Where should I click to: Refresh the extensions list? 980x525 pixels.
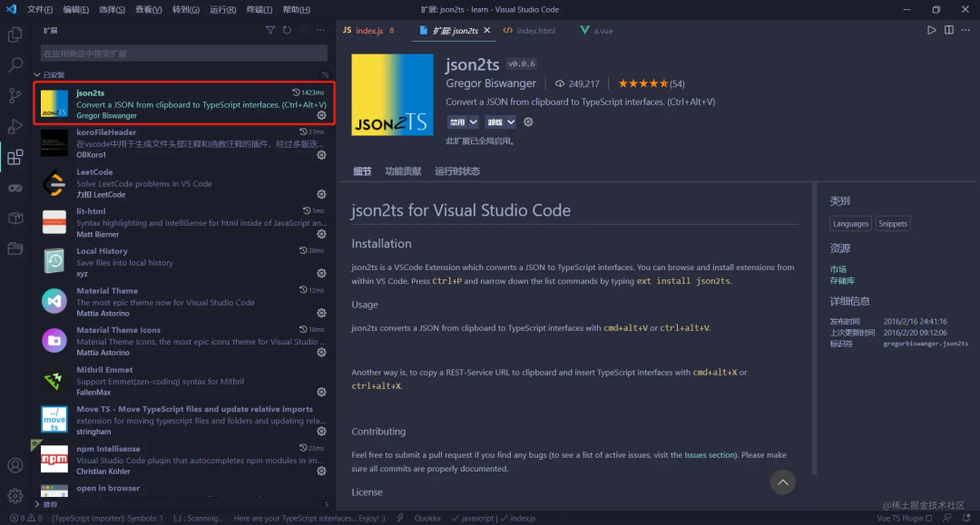click(x=287, y=30)
